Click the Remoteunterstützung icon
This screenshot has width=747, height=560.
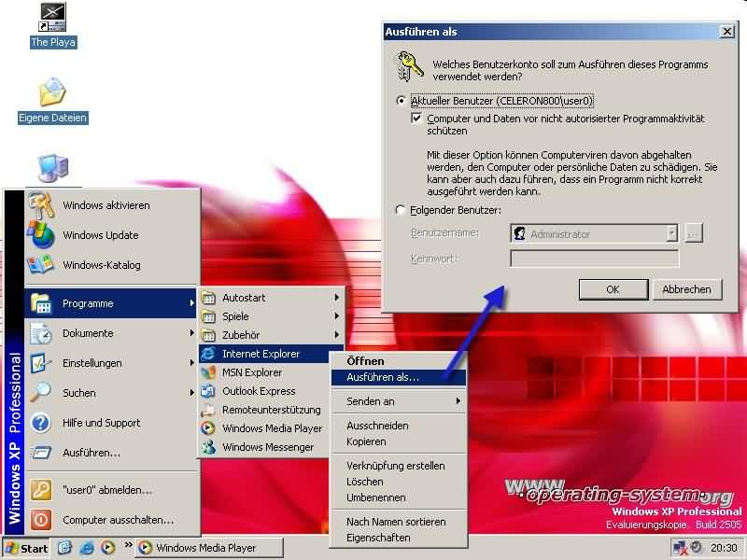click(x=208, y=410)
